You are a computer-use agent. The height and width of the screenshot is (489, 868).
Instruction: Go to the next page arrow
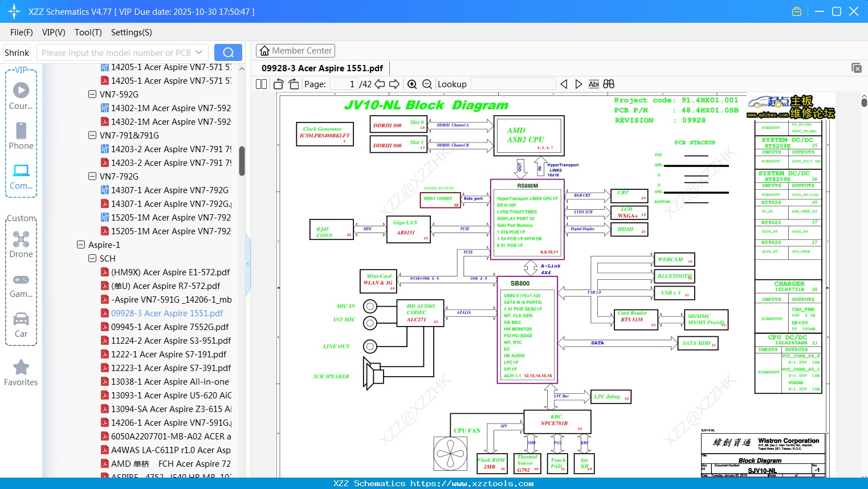pos(394,84)
